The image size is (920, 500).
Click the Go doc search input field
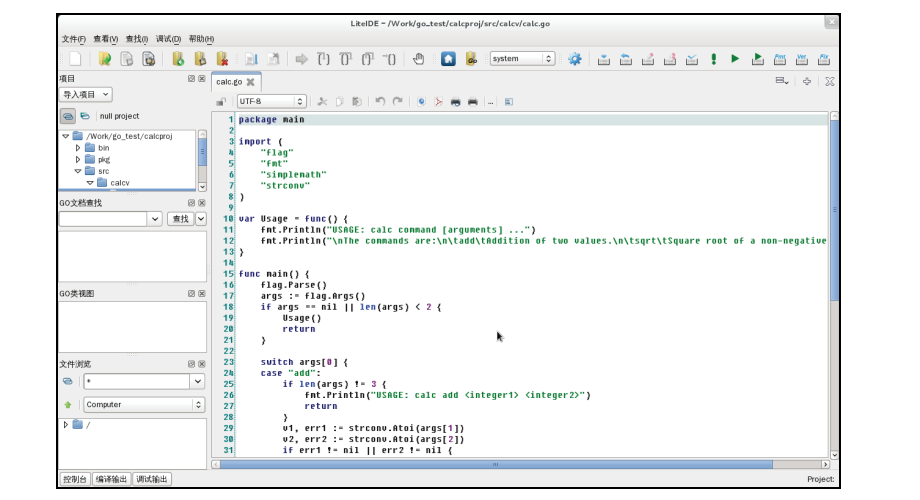point(103,219)
